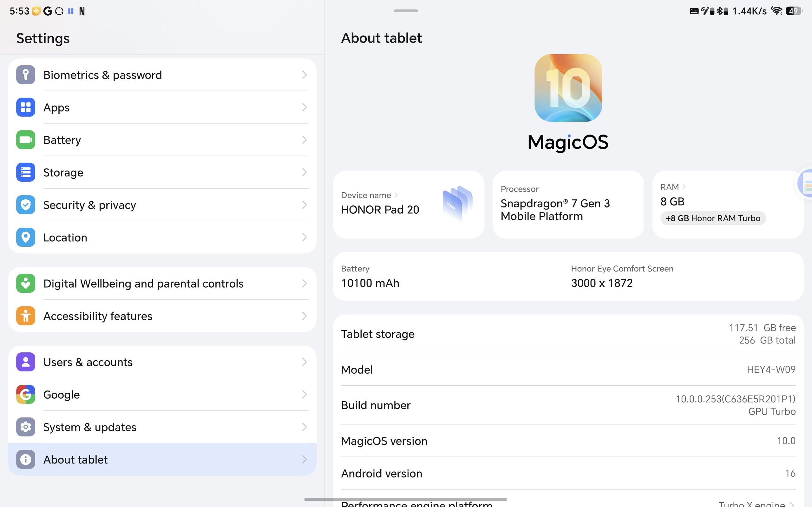Tap the Turbo X engine chevron
812x507 pixels.
pos(792,504)
